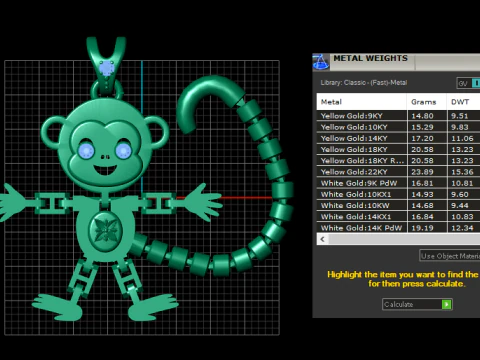
Task: Select the Yellow Gold:22KY row
Action: click(398, 172)
